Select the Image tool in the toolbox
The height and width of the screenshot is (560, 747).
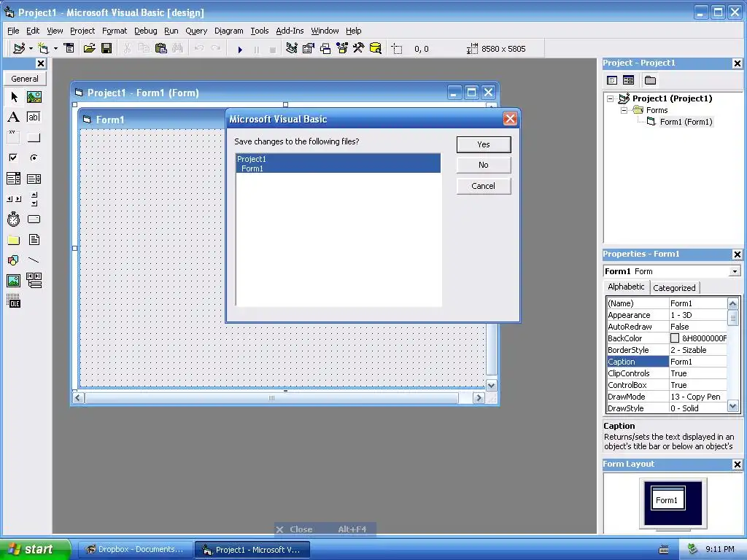[x=14, y=281]
